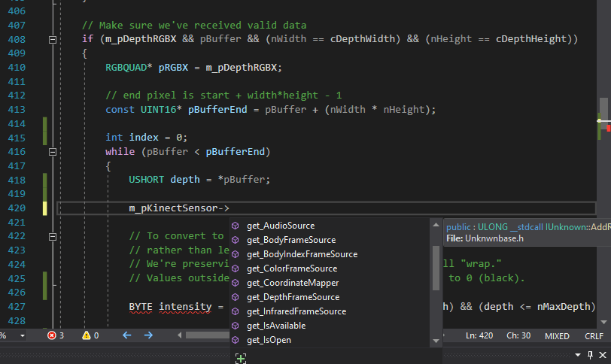Viewport: 611px width, 364px height.
Task: Toggle the IntelliSense member filter icon
Action: pos(241,359)
